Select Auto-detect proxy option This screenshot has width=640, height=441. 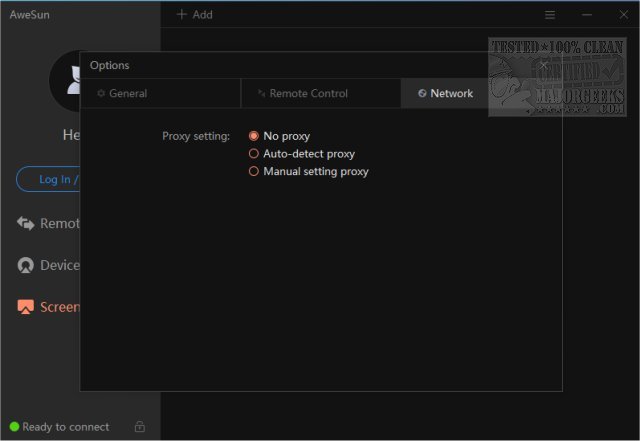(x=253, y=154)
